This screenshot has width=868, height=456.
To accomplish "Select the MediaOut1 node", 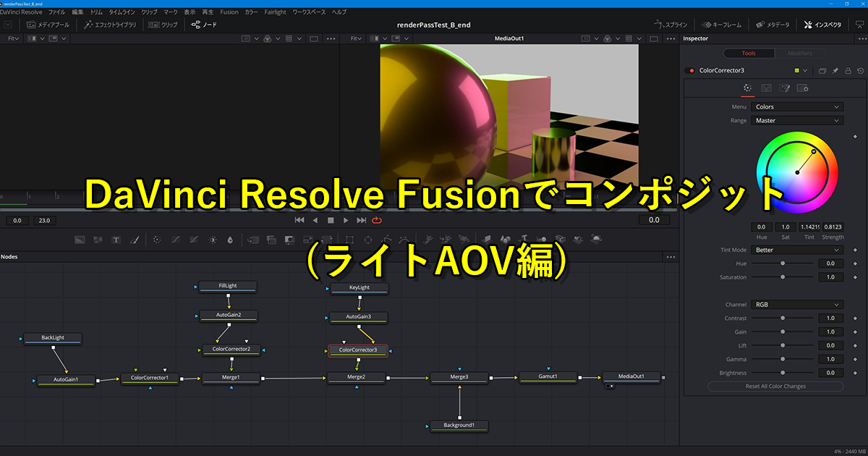I will pos(631,376).
